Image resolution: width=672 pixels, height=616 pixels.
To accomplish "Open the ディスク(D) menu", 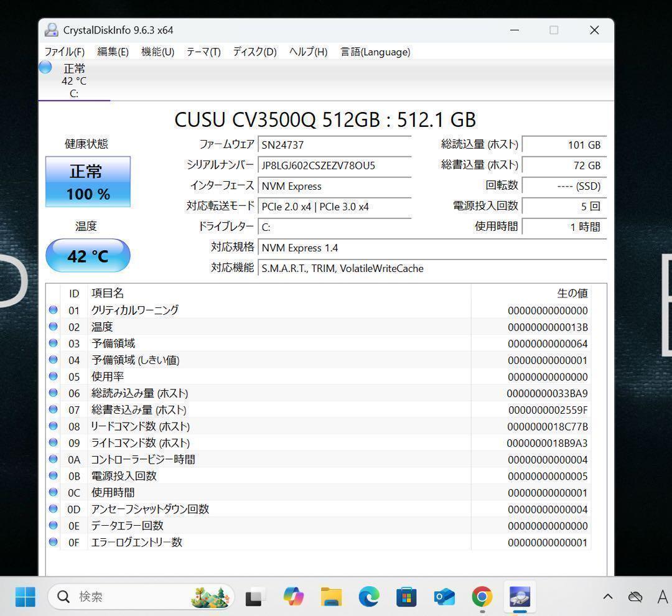I will click(x=254, y=52).
